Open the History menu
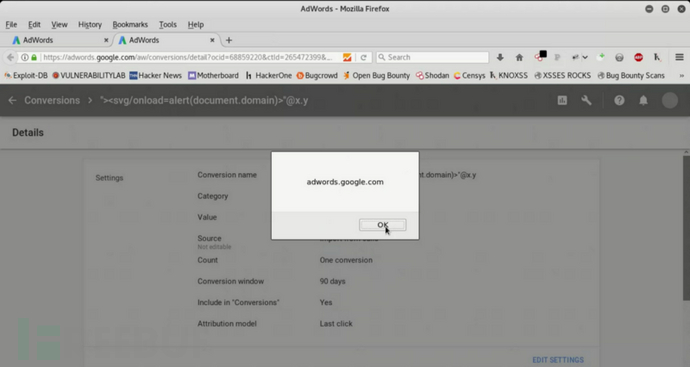 (90, 25)
